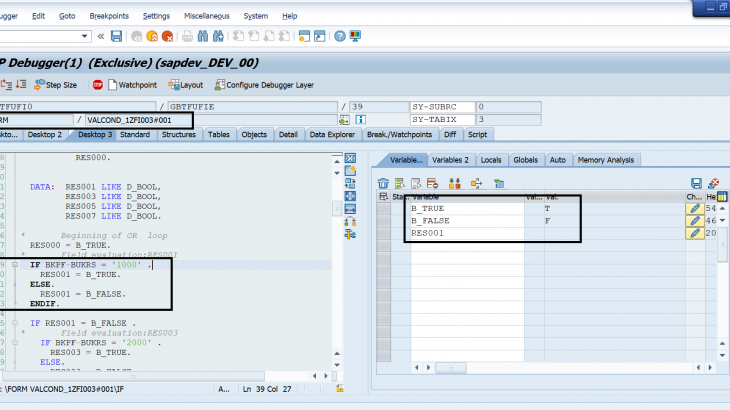Screen dimensions: 730x410
Task: Switch to the Break./Watchpoints tab
Action: point(399,134)
